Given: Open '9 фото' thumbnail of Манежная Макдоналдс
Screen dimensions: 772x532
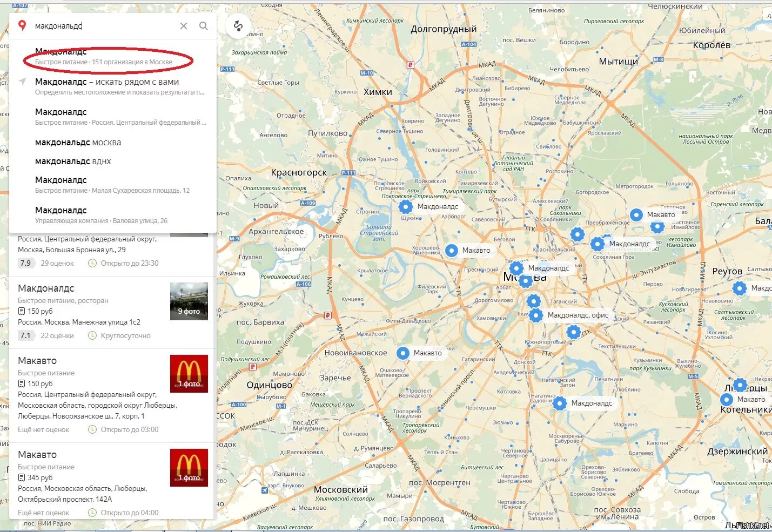Looking at the screenshot, I should pos(189,301).
